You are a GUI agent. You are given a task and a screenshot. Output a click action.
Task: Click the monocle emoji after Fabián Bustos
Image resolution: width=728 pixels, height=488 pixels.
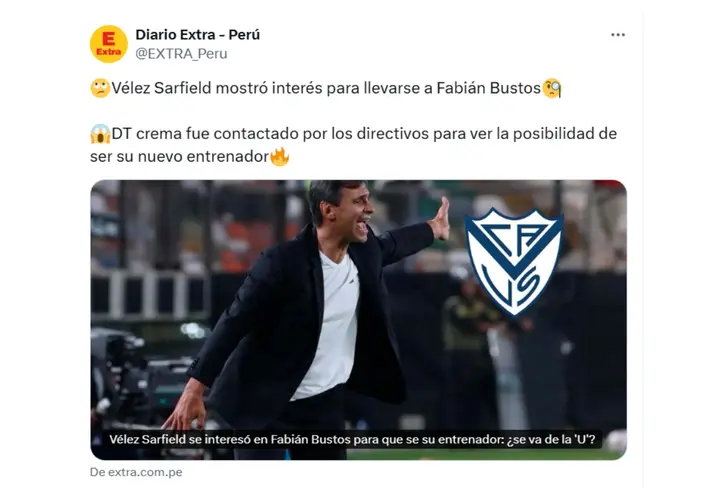pyautogui.click(x=552, y=88)
